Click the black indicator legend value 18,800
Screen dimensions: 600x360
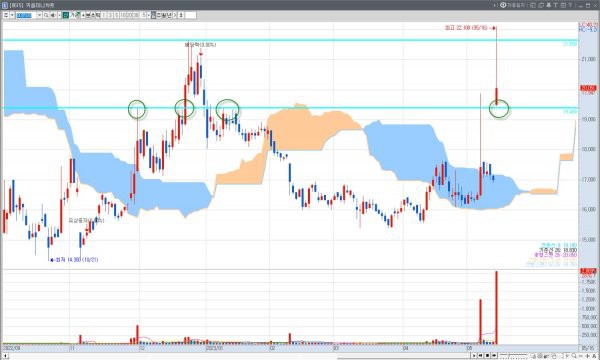coord(570,250)
